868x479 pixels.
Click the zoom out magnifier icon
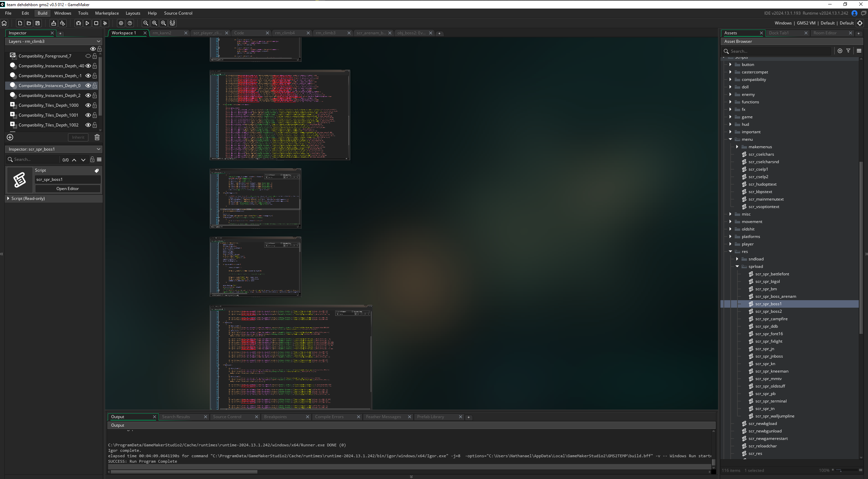pyautogui.click(x=146, y=23)
